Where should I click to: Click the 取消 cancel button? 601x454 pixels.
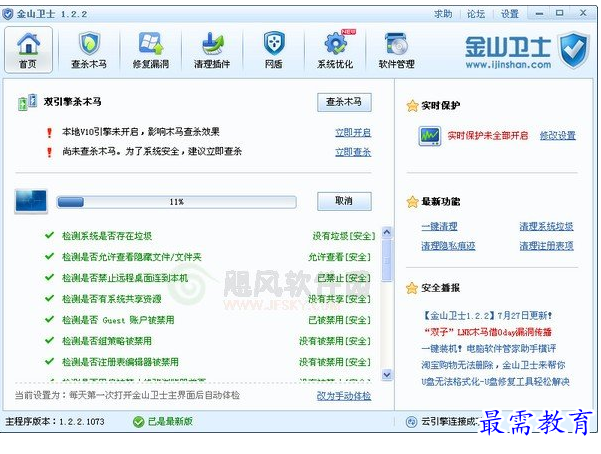(x=344, y=201)
